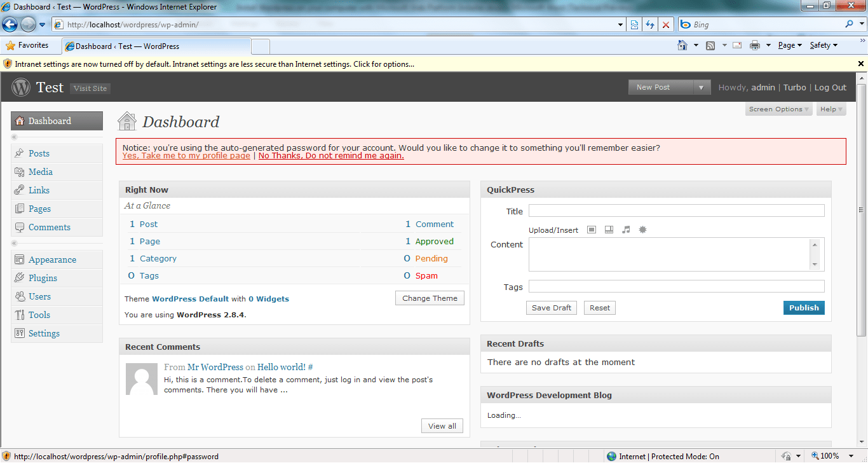Click the Mr WordPress comment avatar

pyautogui.click(x=142, y=379)
